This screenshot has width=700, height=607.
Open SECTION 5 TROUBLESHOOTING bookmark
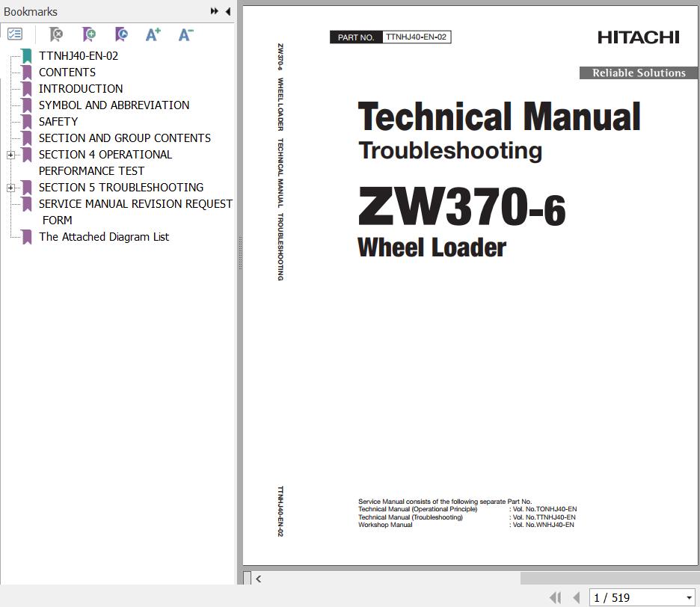point(121,188)
